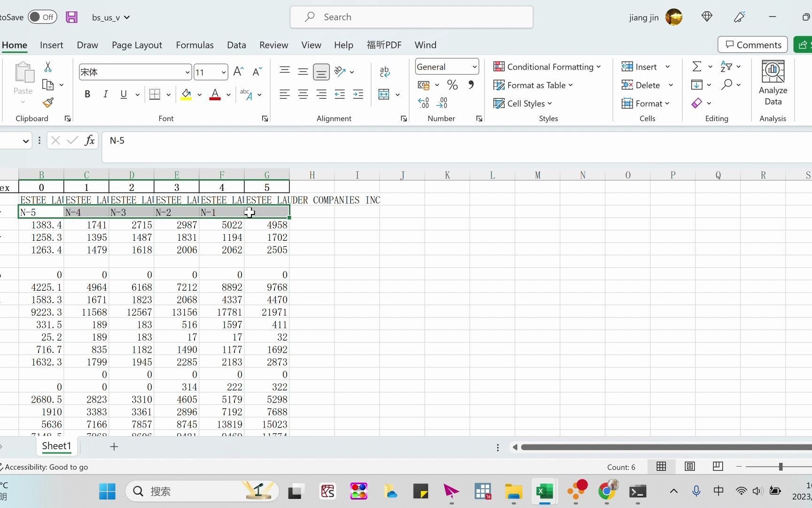Align text right
This screenshot has height=508, width=812.
[321, 94]
